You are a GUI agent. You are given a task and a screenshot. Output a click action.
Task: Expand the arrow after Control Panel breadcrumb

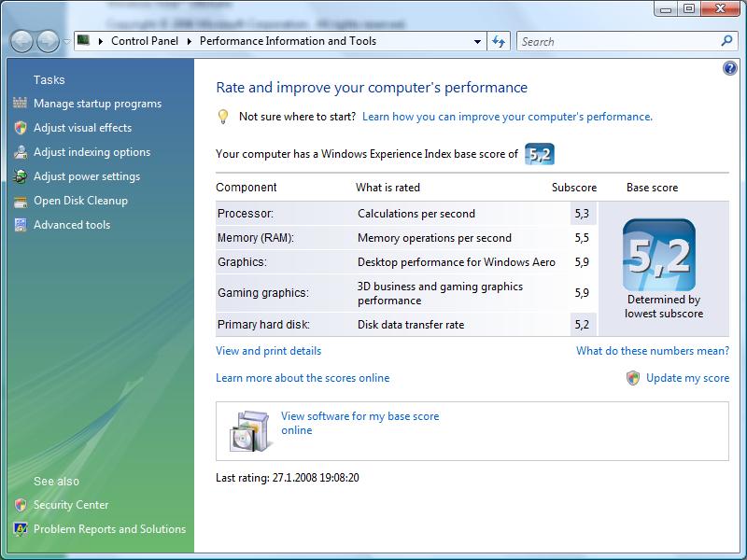[190, 41]
